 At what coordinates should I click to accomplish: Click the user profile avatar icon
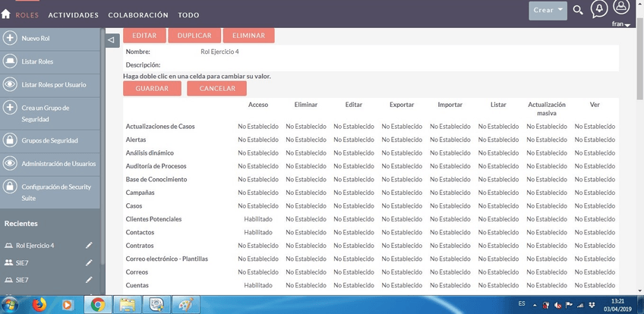[x=621, y=8]
